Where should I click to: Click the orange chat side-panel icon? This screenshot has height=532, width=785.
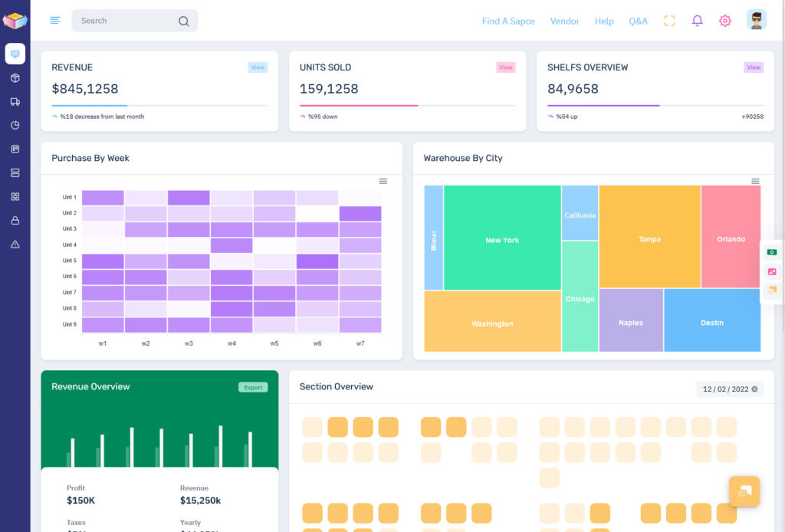(x=771, y=290)
